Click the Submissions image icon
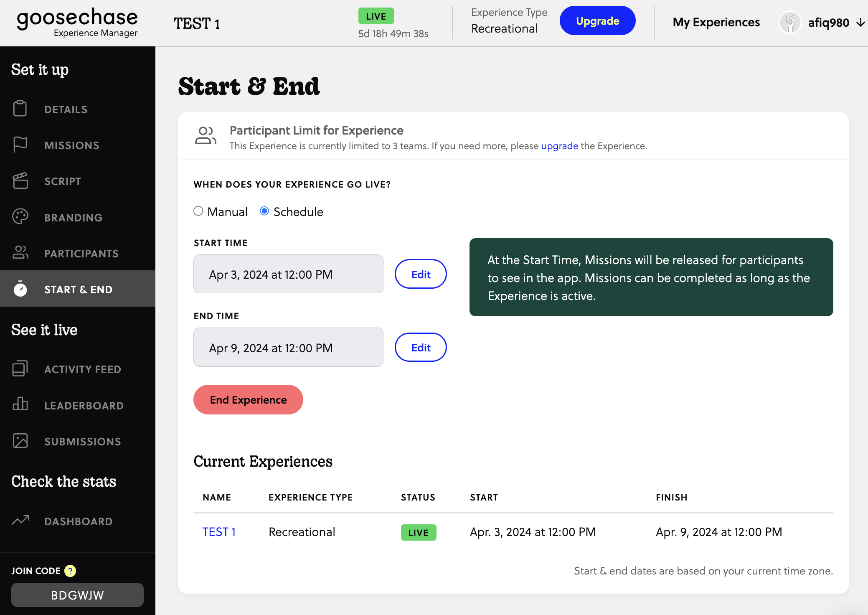The height and width of the screenshot is (615, 868). pyautogui.click(x=20, y=441)
